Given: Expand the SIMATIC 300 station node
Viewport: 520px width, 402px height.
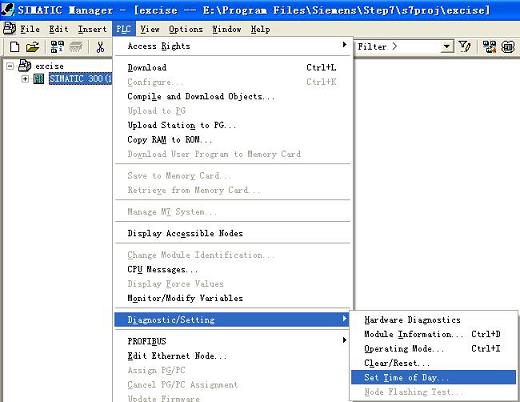Looking at the screenshot, I should (x=25, y=79).
